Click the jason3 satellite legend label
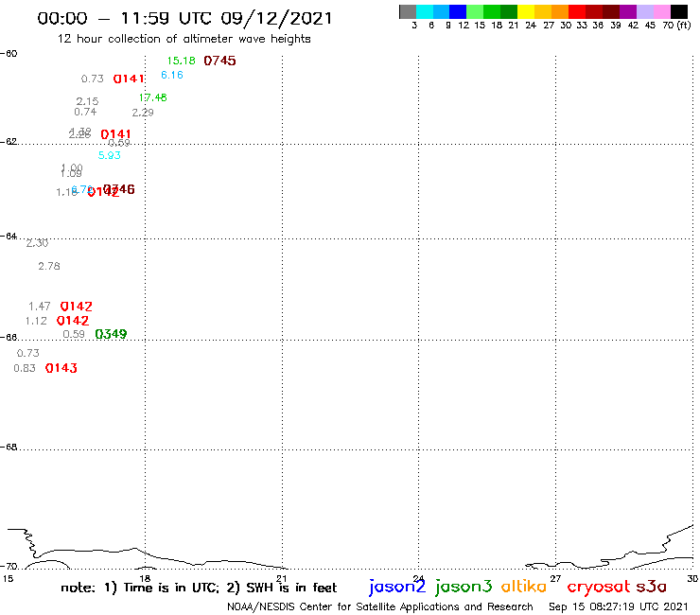 coord(464,587)
